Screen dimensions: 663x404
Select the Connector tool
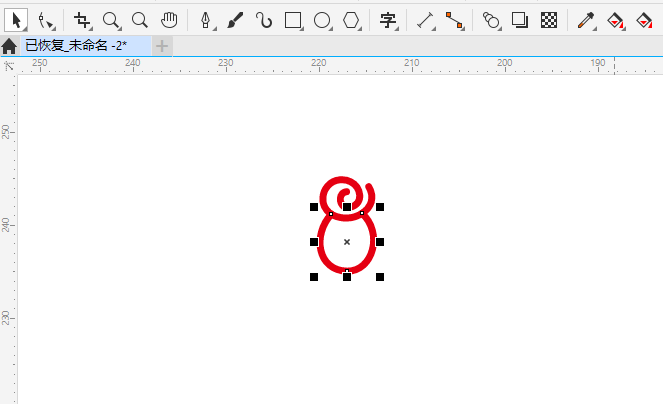455,20
